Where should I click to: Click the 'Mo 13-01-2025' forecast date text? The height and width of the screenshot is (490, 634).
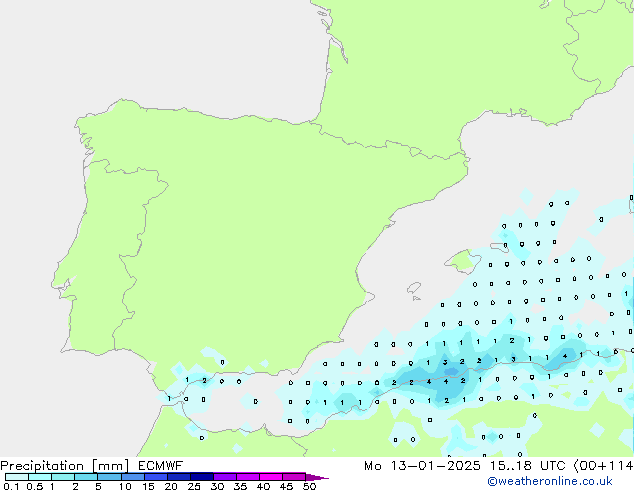tap(422, 466)
